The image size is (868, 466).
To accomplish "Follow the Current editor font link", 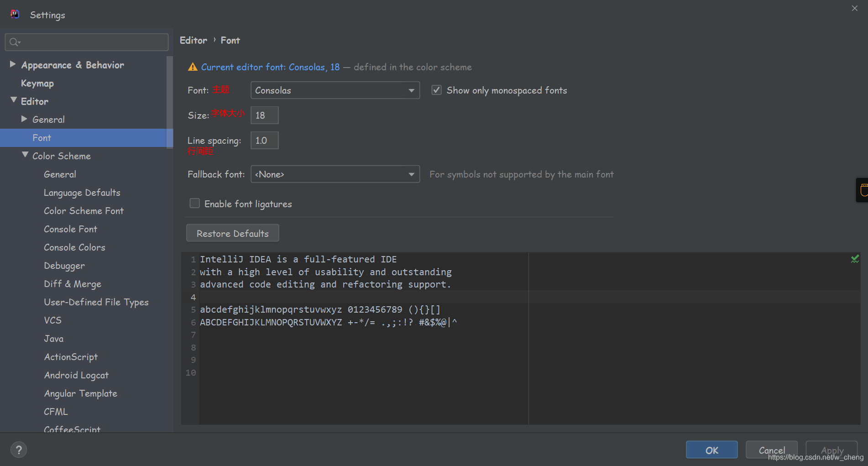I will click(270, 67).
